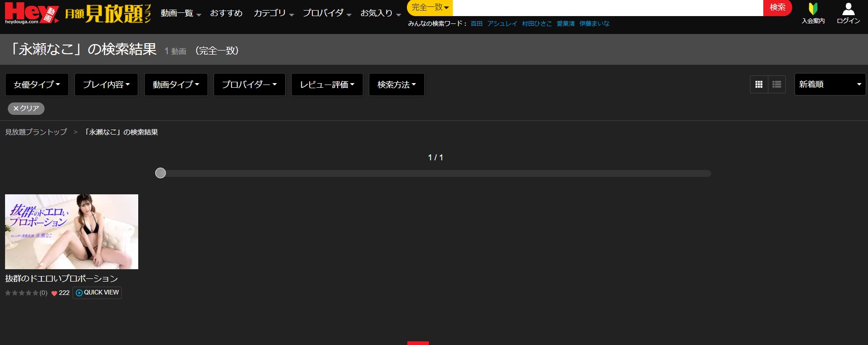Click the heart favorite icon beside 222
The width and height of the screenshot is (868, 345).
(x=54, y=293)
